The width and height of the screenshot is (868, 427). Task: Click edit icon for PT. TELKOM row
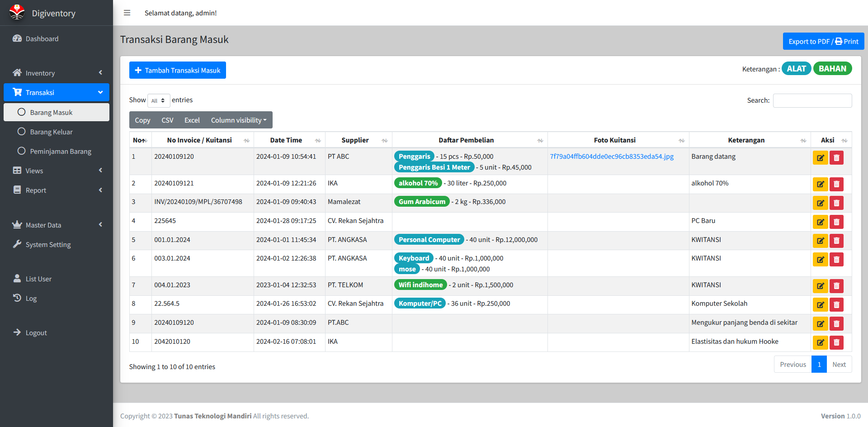820,286
